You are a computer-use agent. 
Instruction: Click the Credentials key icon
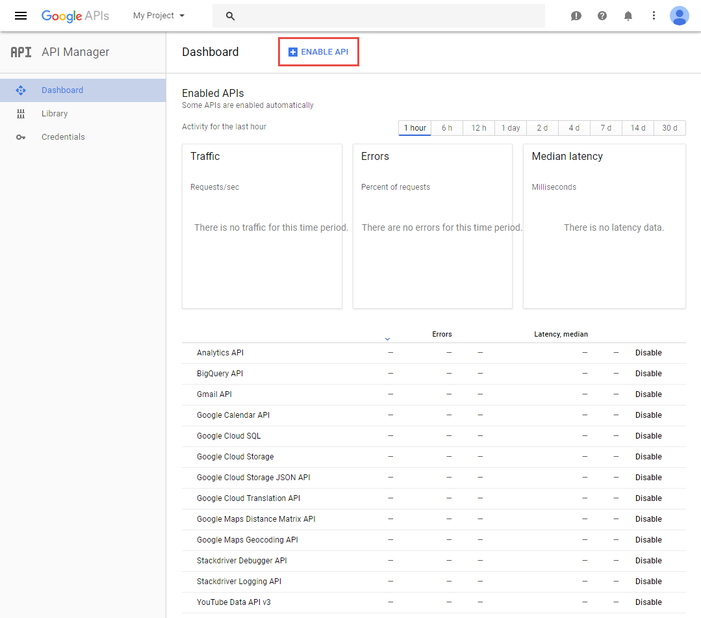(x=21, y=137)
